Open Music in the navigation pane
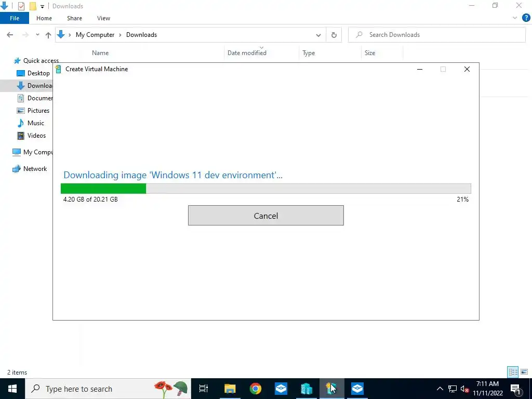This screenshot has width=532, height=399. pos(31,123)
